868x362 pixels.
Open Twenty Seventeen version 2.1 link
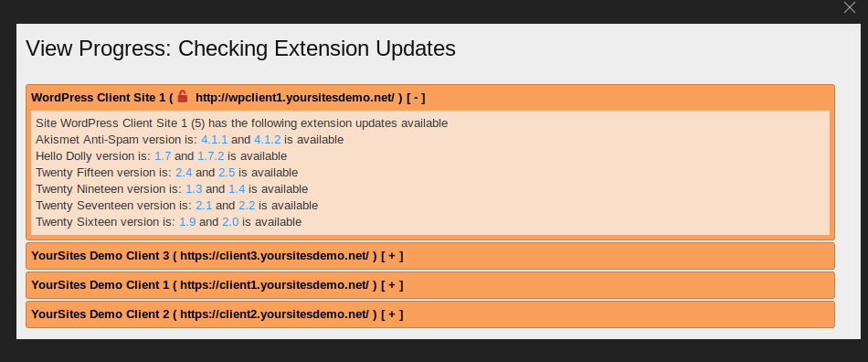tap(204, 206)
